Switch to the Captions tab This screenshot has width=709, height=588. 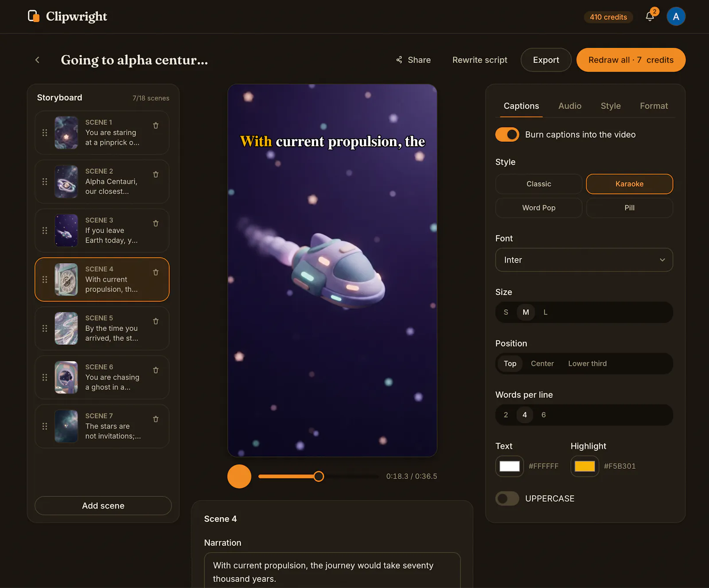tap(521, 106)
